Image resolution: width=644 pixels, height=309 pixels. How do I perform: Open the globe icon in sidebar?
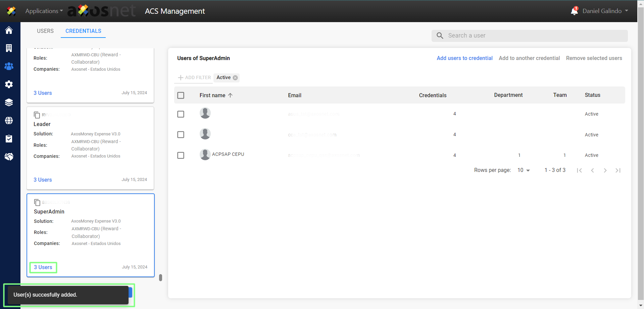click(x=9, y=121)
